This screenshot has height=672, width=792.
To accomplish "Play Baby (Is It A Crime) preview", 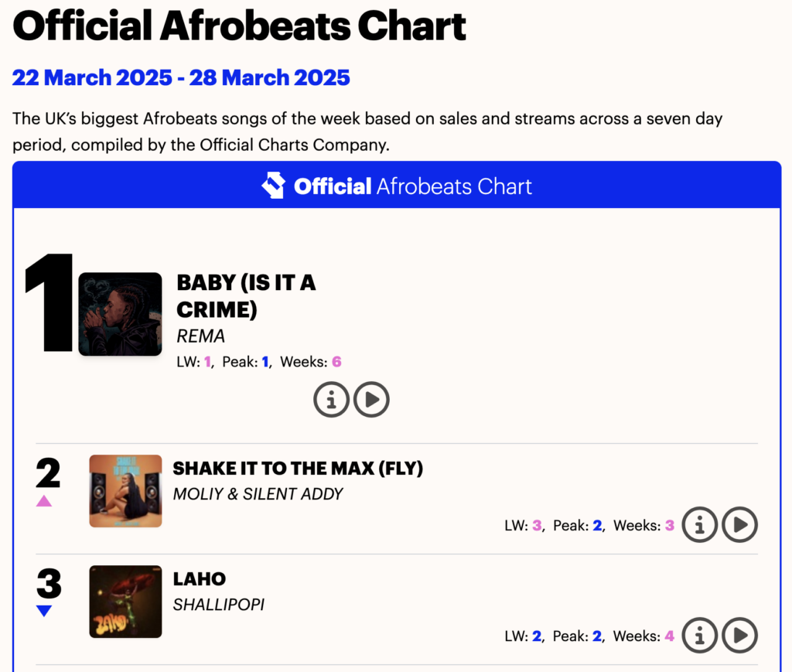I will coord(371,399).
